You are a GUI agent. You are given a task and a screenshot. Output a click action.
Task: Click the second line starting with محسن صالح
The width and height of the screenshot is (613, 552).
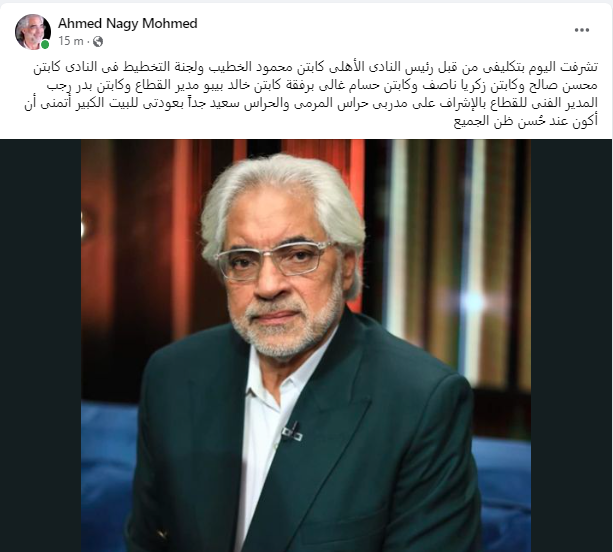click(x=315, y=86)
